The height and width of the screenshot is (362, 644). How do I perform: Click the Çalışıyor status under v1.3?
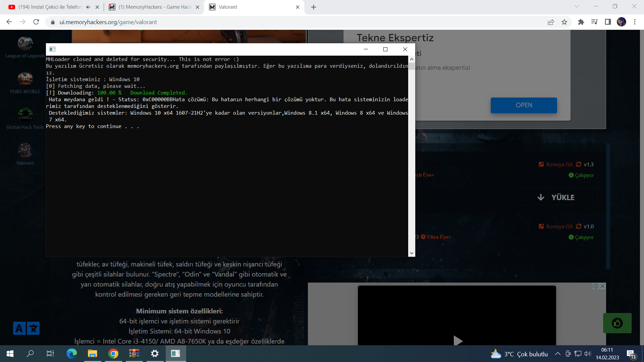584,175
